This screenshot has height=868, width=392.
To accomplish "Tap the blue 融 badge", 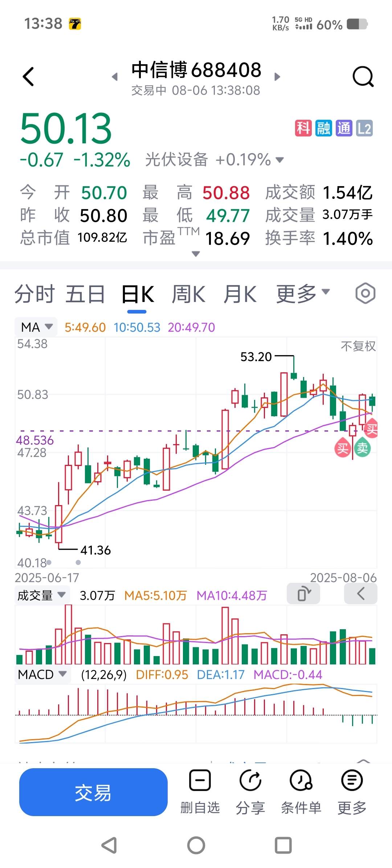I will [323, 128].
